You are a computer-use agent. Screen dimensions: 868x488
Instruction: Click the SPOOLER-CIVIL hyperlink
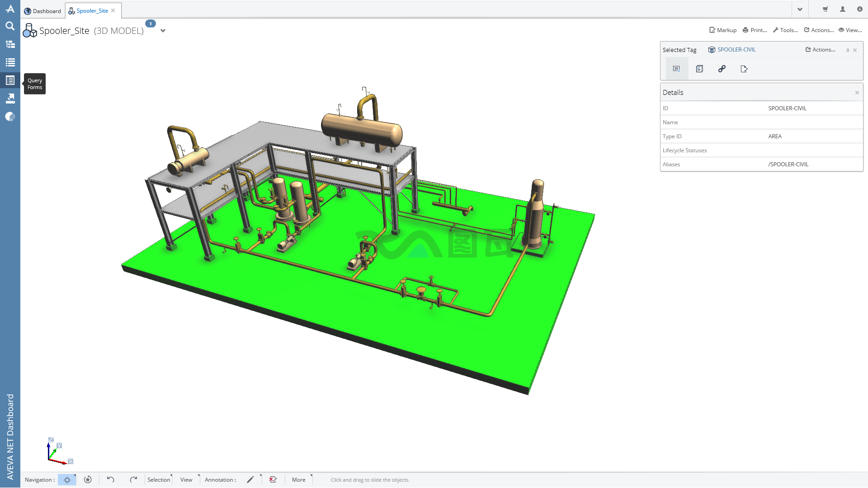pos(737,49)
